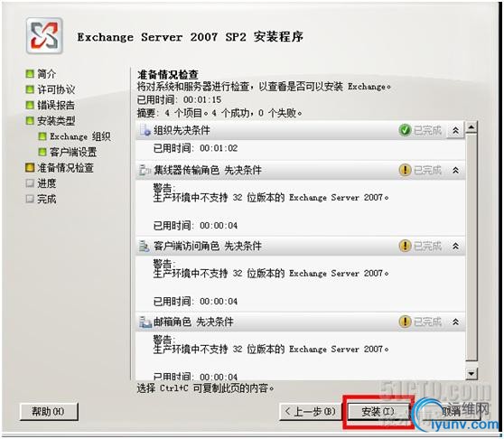Click the 邮箱角色 section icon
The width and height of the screenshot is (504, 439).
[145, 322]
